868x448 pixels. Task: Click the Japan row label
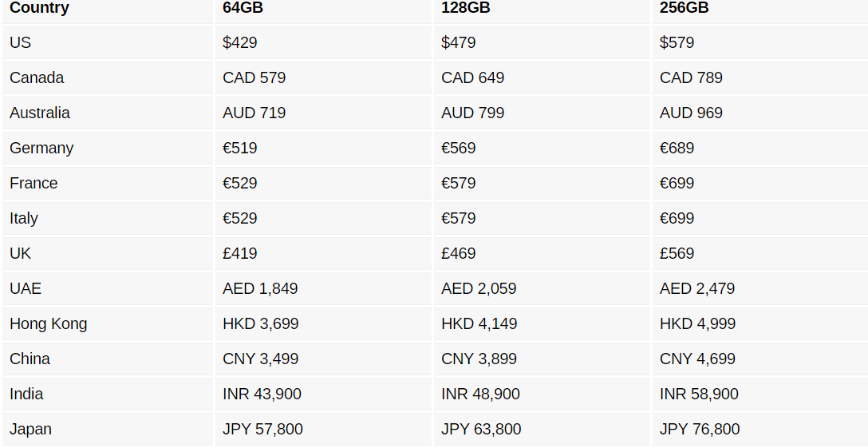point(30,429)
